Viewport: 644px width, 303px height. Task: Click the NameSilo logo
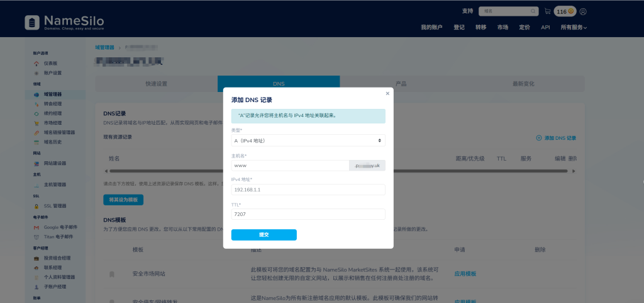64,23
